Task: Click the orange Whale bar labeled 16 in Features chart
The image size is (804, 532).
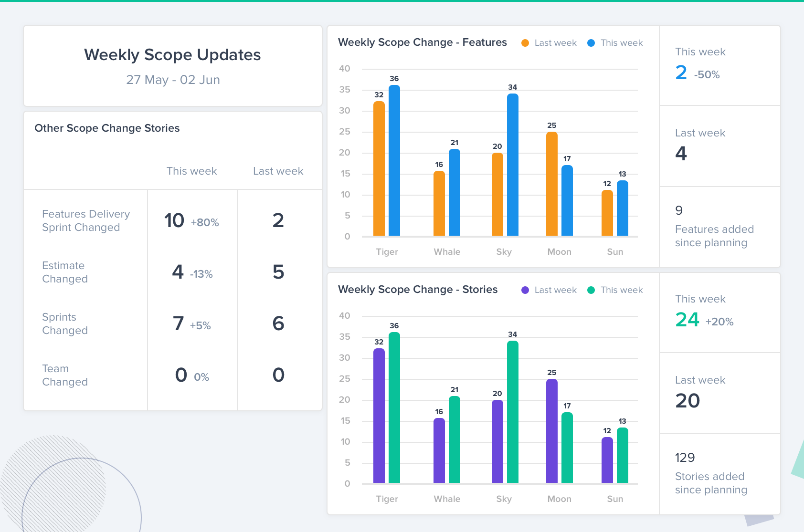Action: [x=439, y=203]
